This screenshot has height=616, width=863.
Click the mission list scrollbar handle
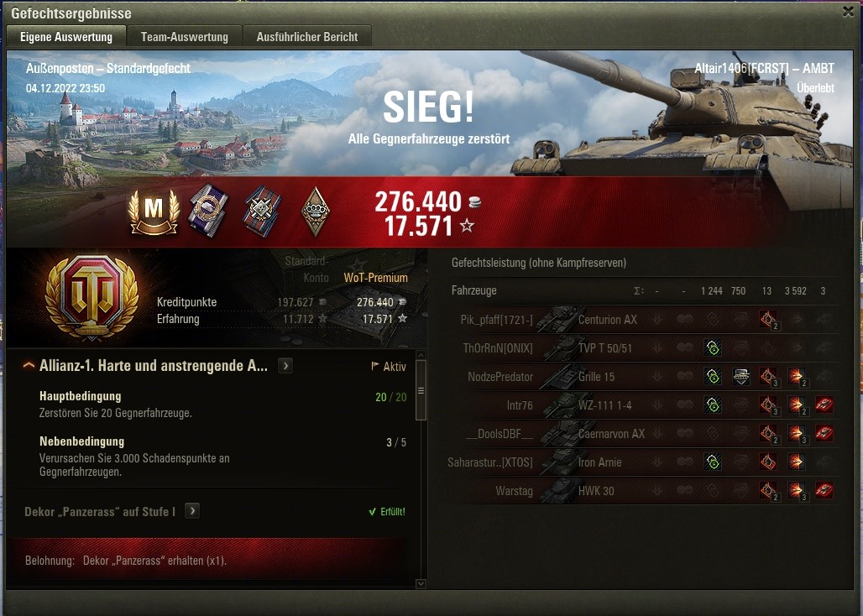421,390
